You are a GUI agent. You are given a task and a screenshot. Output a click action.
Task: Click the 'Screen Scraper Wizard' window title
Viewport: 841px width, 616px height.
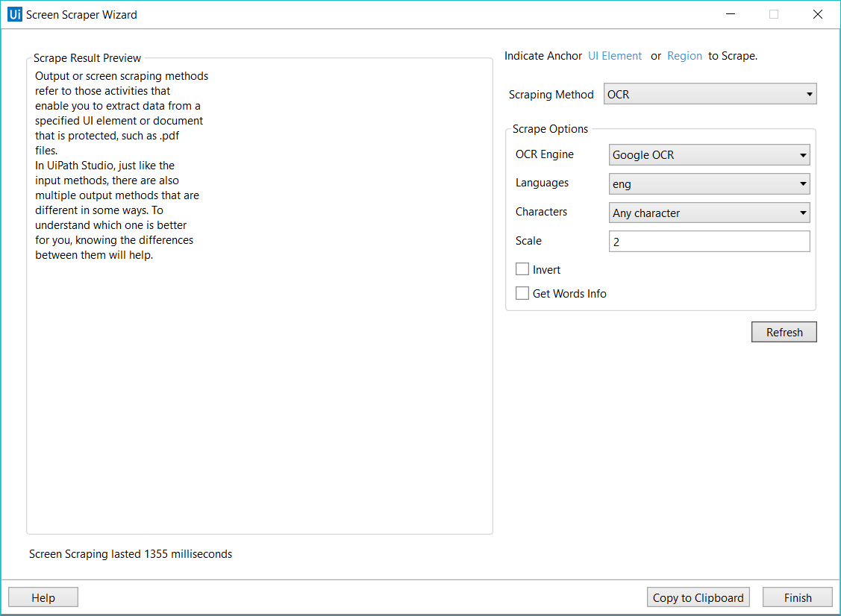tap(81, 14)
